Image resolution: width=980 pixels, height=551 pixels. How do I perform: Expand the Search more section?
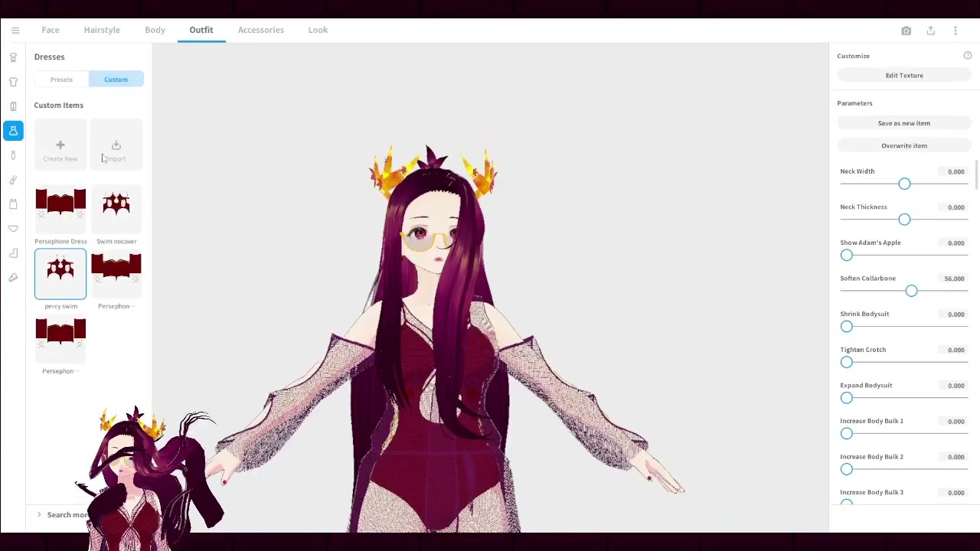coord(63,515)
